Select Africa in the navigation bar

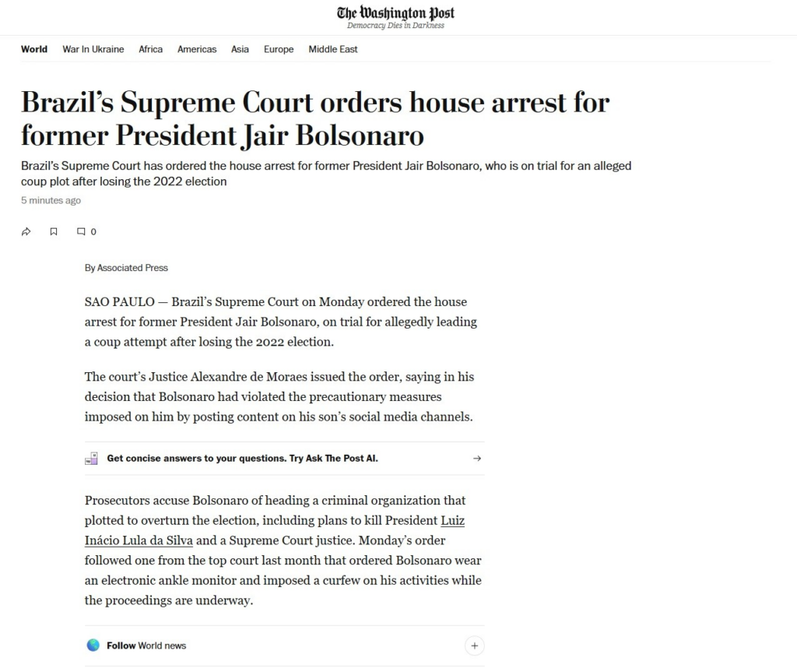click(x=151, y=49)
